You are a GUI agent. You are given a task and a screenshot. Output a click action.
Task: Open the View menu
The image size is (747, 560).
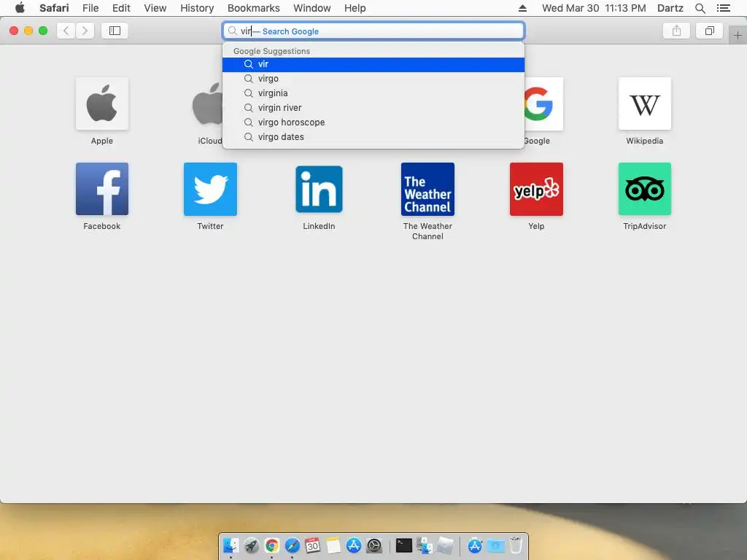coord(155,8)
